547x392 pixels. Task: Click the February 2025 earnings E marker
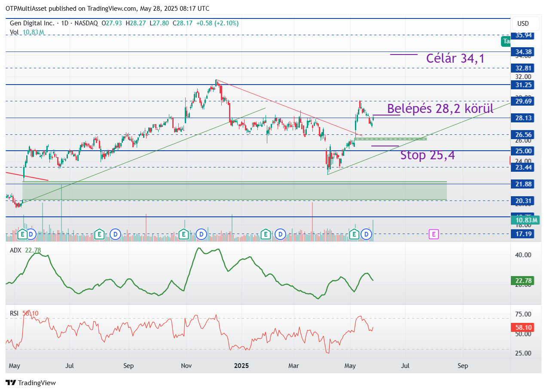[x=266, y=234]
